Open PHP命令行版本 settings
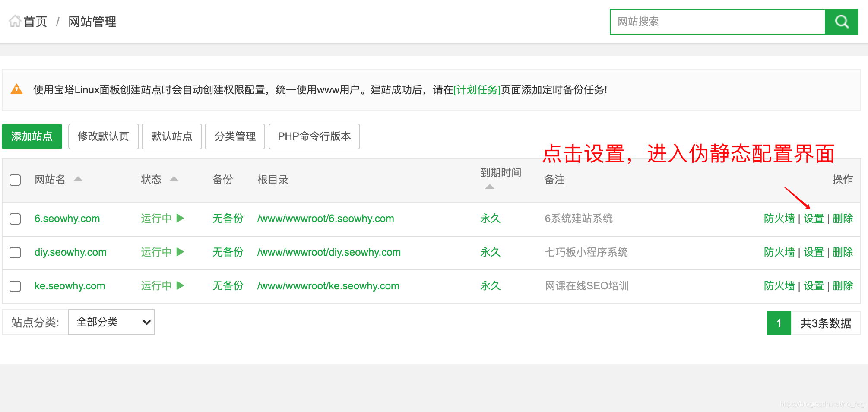 (314, 136)
